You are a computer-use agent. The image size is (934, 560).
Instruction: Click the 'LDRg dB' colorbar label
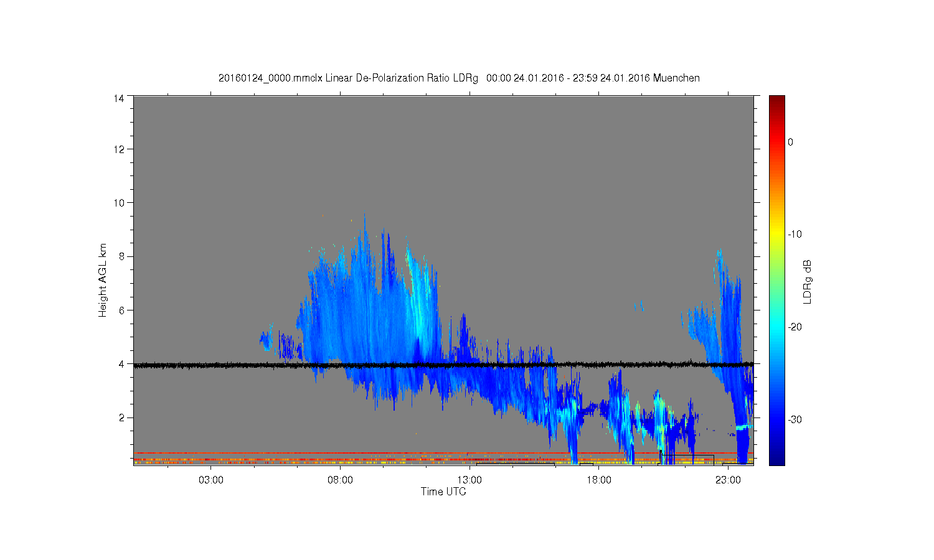tap(808, 281)
